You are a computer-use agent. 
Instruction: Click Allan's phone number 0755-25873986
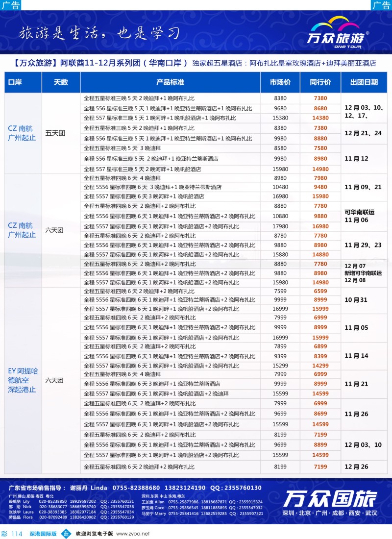pos(183,502)
